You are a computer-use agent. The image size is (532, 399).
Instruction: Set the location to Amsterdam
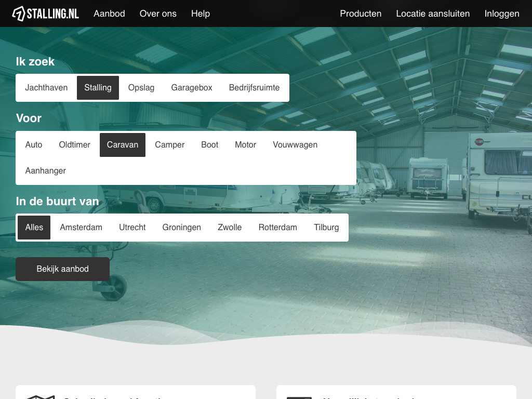[x=81, y=228]
